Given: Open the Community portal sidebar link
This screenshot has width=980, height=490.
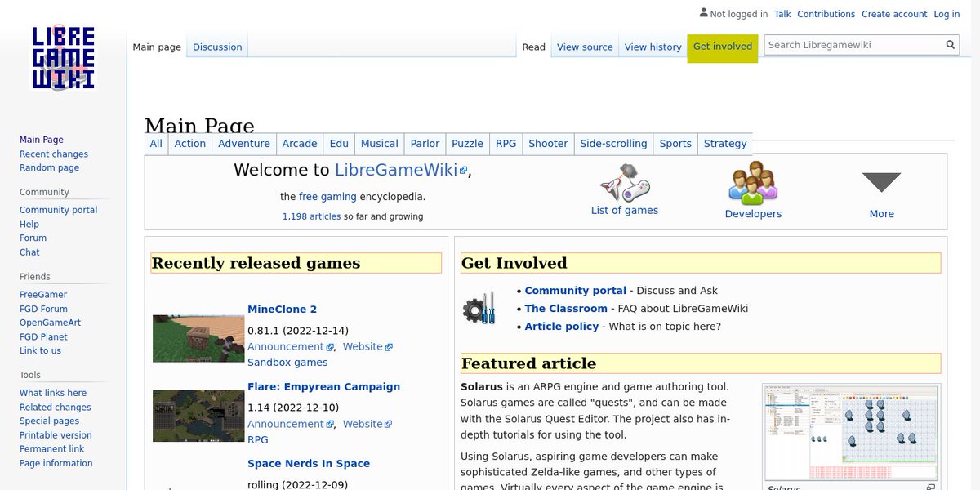Looking at the screenshot, I should click(x=58, y=209).
